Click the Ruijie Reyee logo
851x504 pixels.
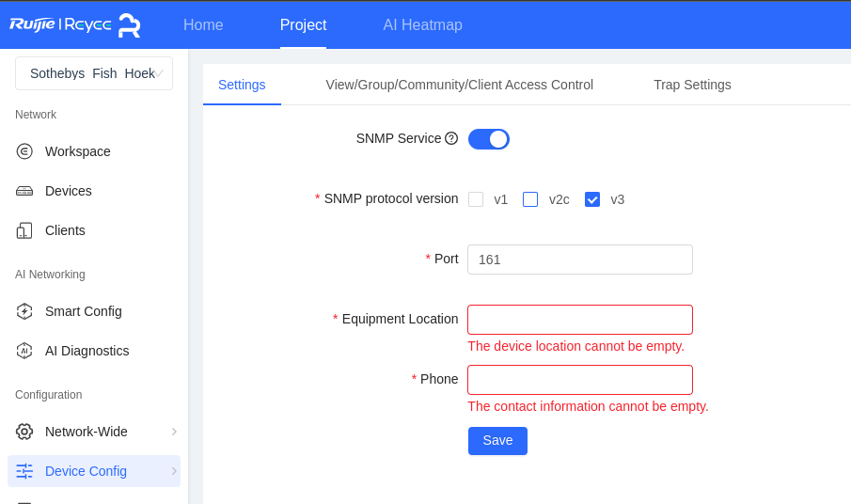75,25
